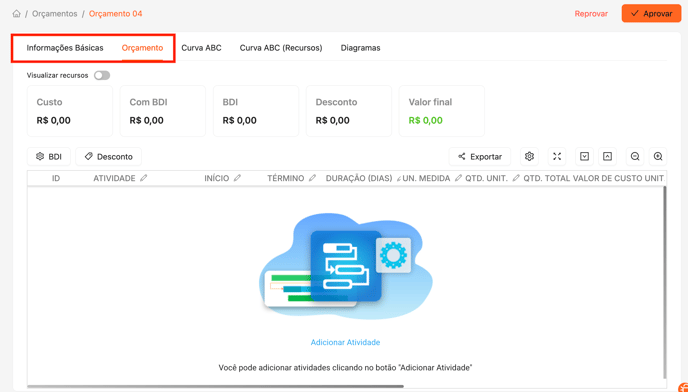Click the QTD. TOTAL column header
Screen dimensions: 688x392
(x=547, y=179)
